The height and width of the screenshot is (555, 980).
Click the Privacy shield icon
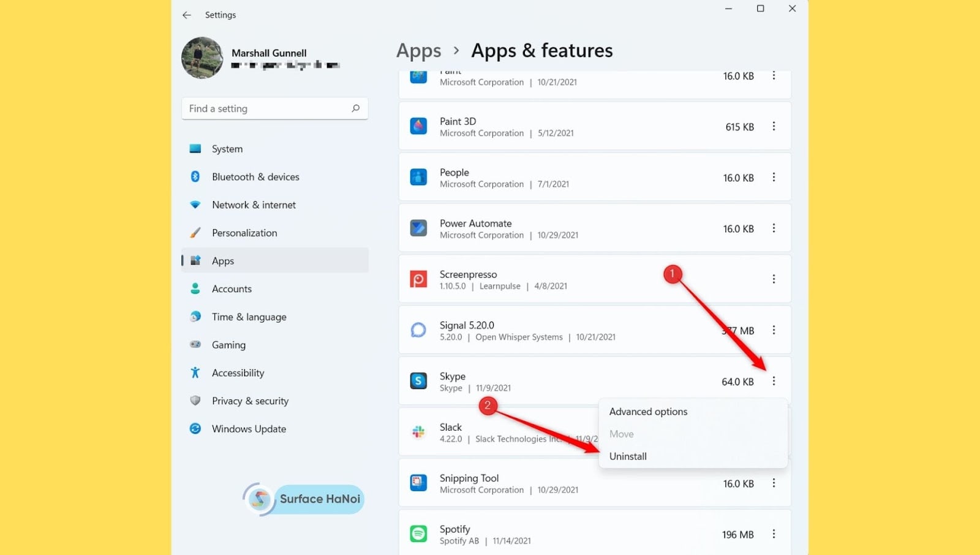coord(195,401)
